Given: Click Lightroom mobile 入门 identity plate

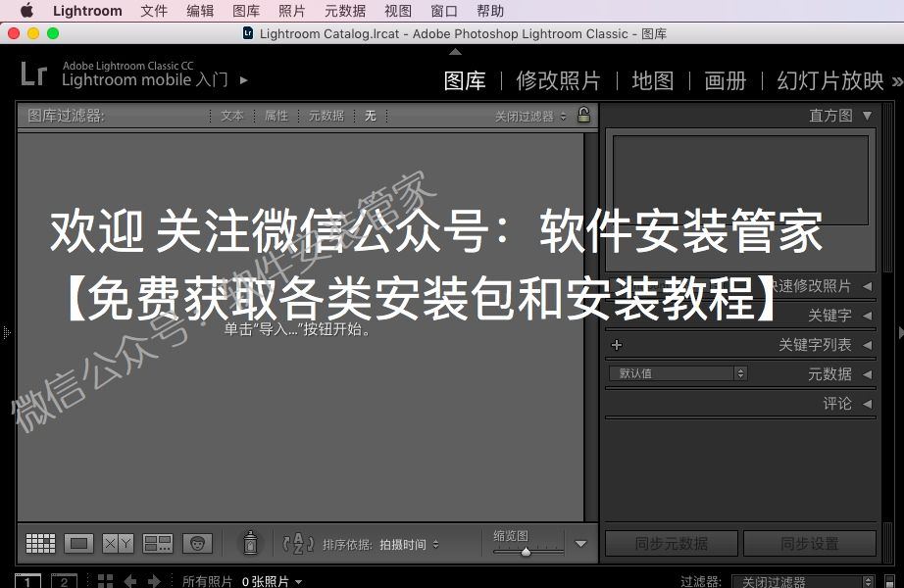Looking at the screenshot, I should click(145, 79).
